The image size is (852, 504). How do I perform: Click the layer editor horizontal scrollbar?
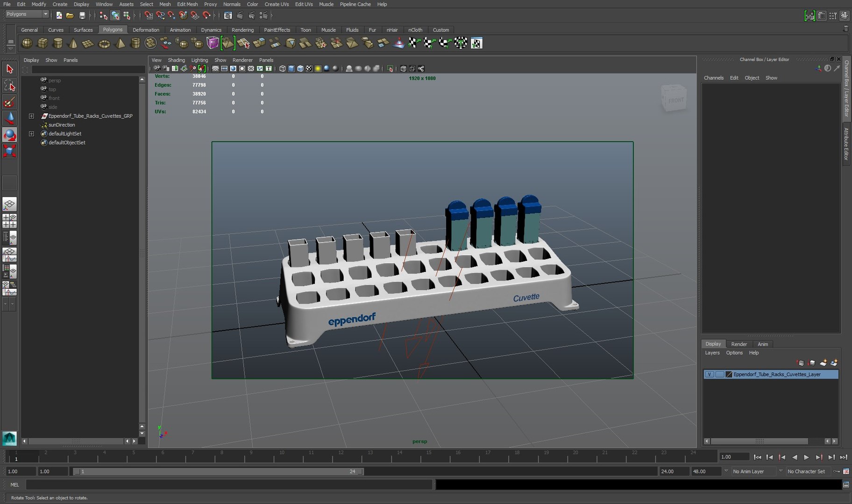click(759, 441)
